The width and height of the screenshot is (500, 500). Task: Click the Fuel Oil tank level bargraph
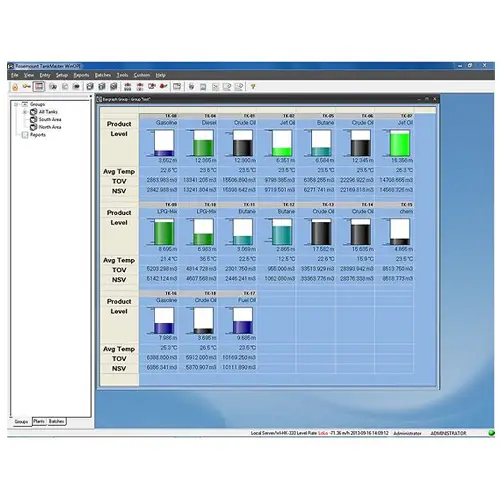(242, 320)
